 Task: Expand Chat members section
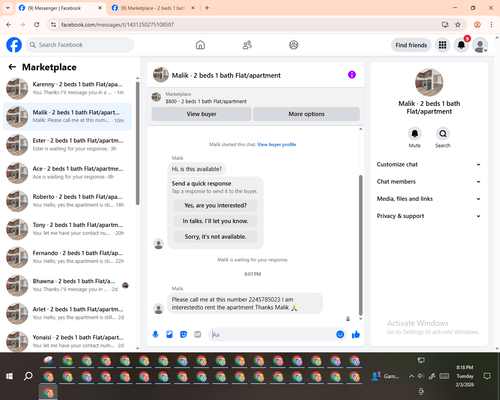(429, 182)
